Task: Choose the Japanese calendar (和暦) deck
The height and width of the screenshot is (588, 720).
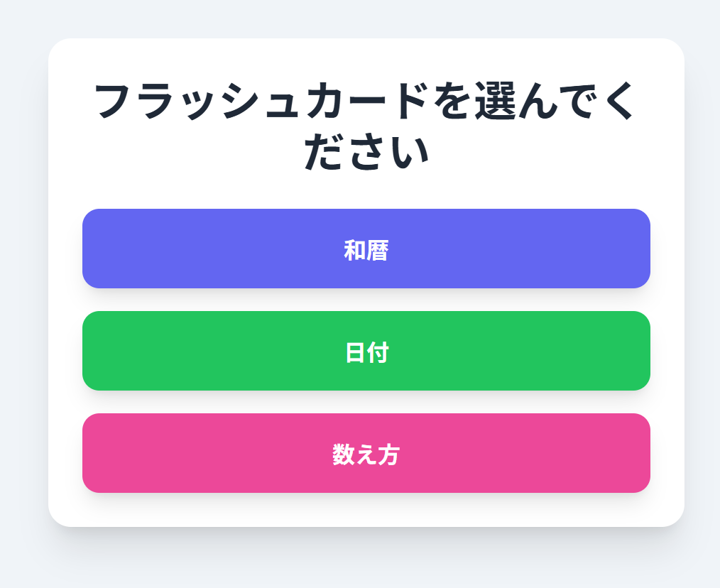Action: pyautogui.click(x=366, y=249)
